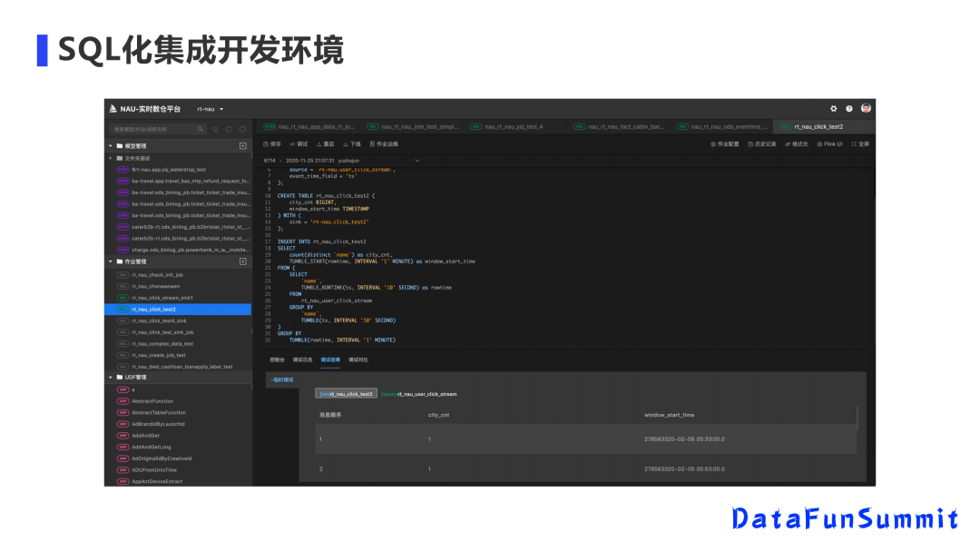The width and height of the screenshot is (980, 552).
Task: Click window_start_time column header
Action: point(669,415)
